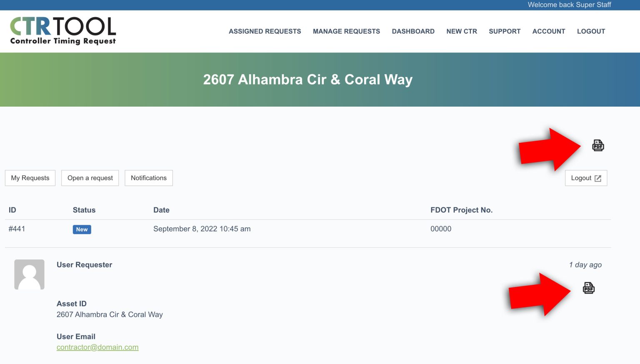Download the comment's PDF version
640x364 pixels.
click(x=589, y=288)
